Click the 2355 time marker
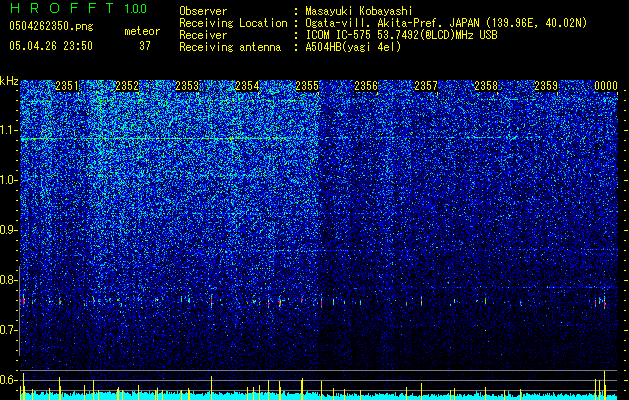 307,86
